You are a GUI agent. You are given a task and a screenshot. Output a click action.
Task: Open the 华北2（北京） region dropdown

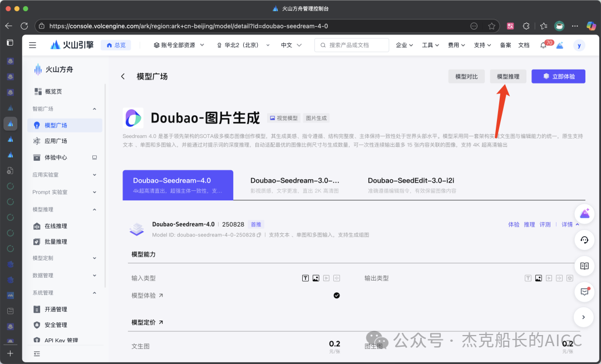243,45
